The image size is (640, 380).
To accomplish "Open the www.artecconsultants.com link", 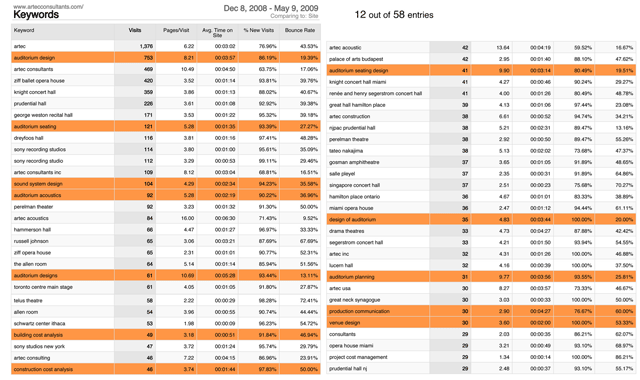I will pyautogui.click(x=49, y=7).
